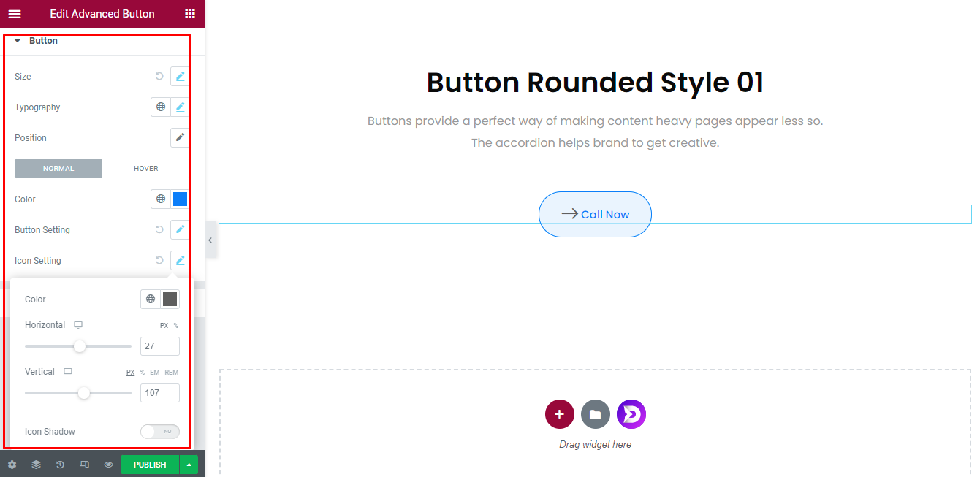Switch to the Normal tab
The image size is (980, 477).
(58, 168)
